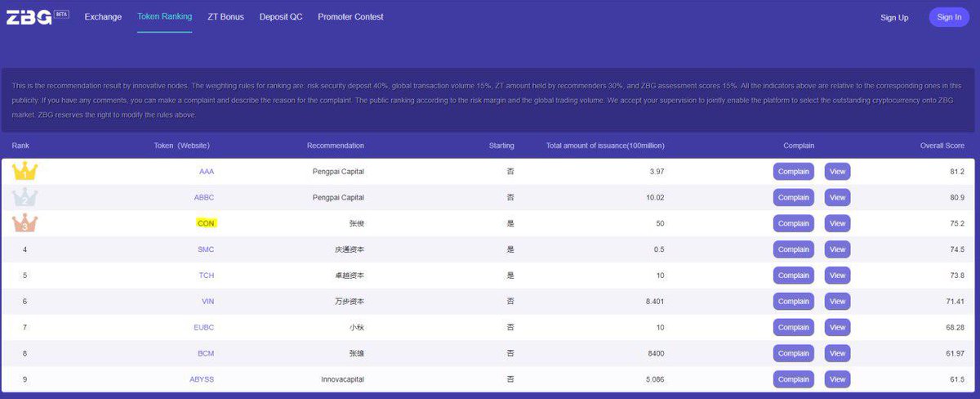Open ZT Bonus page

226,16
